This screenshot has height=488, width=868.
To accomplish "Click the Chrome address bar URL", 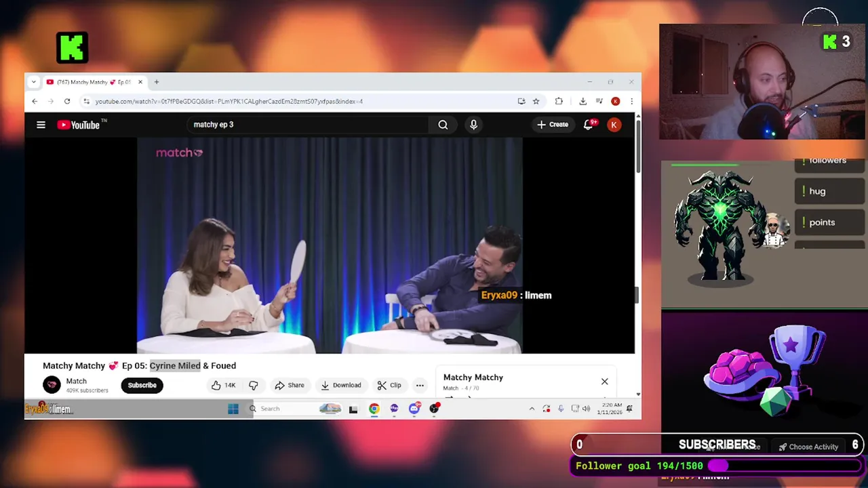I will point(229,102).
